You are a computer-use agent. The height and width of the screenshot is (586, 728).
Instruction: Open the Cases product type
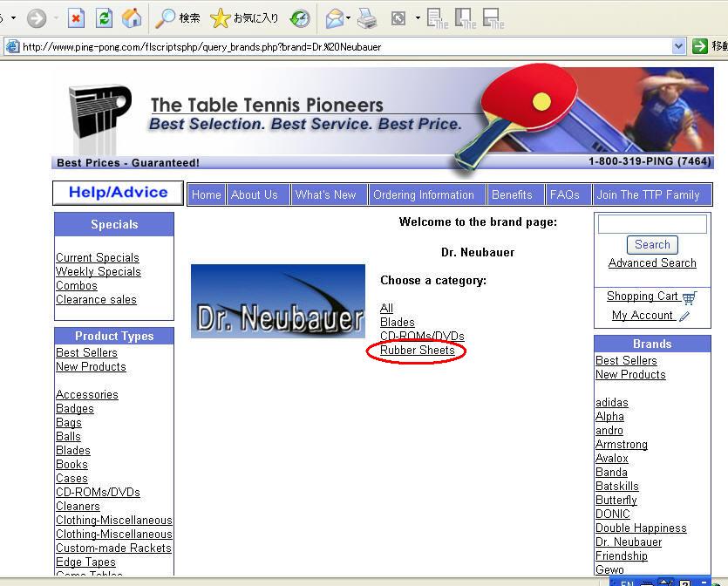pos(71,478)
